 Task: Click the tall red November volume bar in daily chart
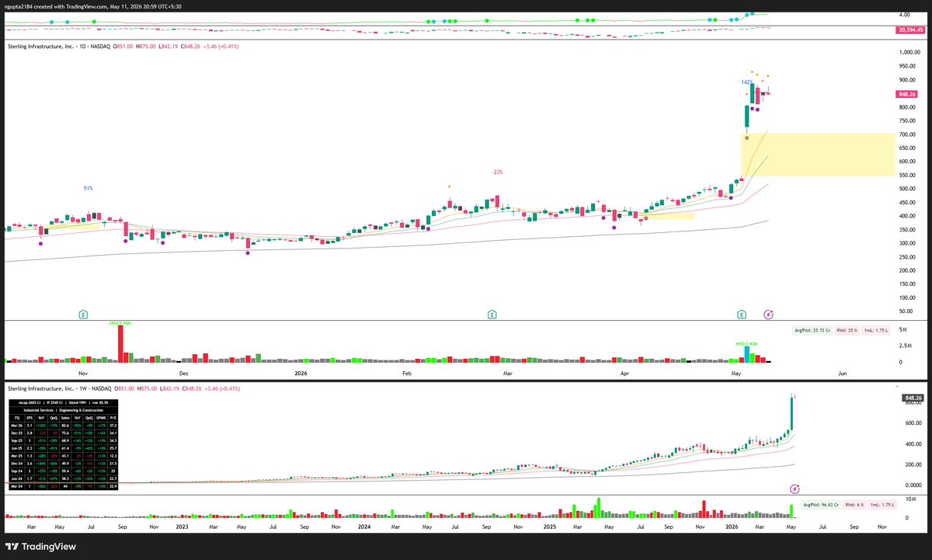point(120,343)
